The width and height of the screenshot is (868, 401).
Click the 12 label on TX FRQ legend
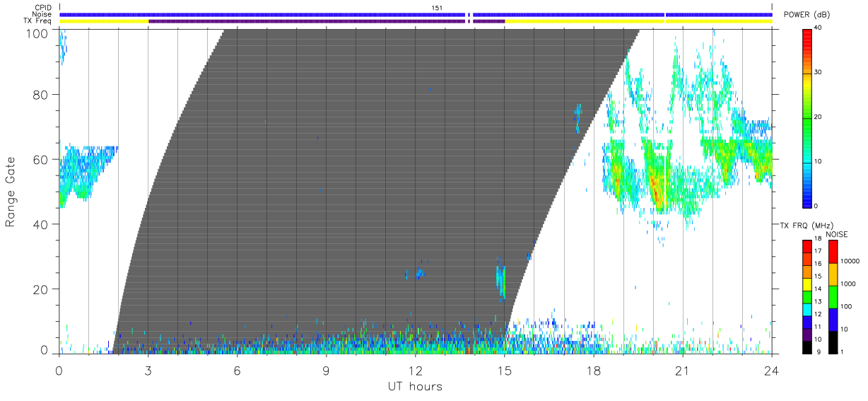(x=818, y=314)
